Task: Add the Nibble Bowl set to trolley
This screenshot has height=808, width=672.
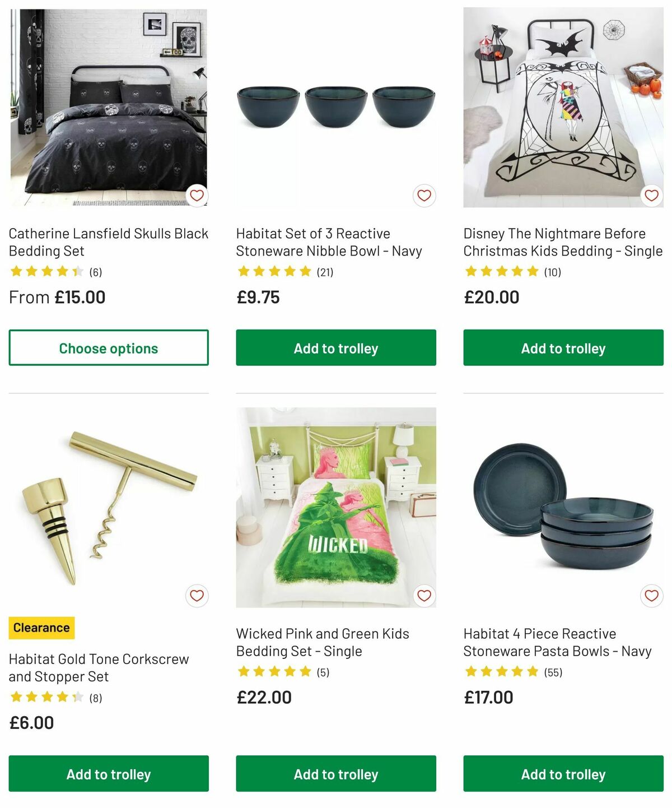Action: [x=336, y=348]
